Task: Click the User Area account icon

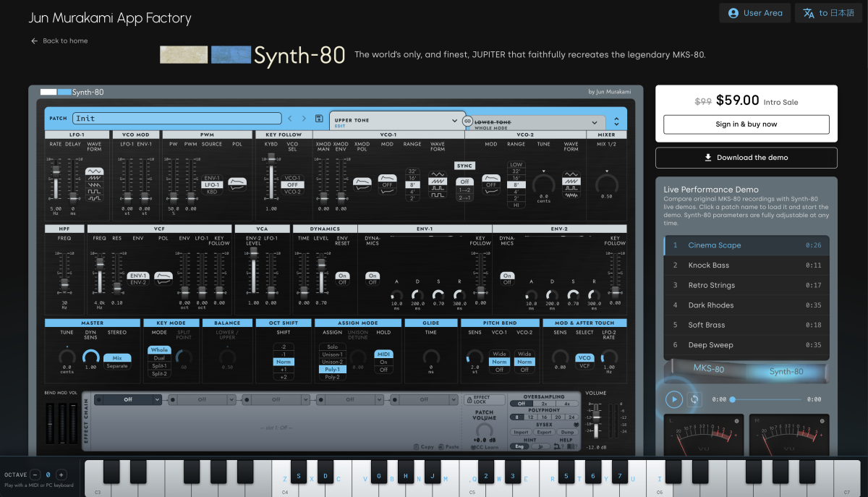Action: click(733, 13)
